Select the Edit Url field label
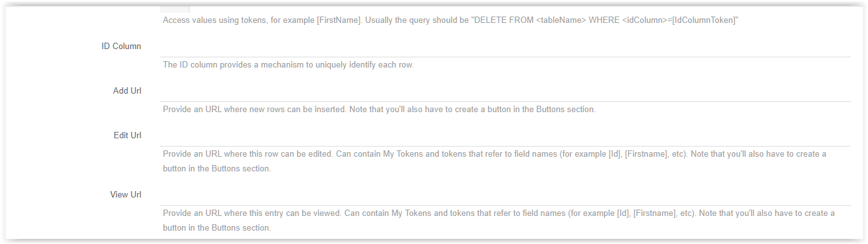 [128, 136]
